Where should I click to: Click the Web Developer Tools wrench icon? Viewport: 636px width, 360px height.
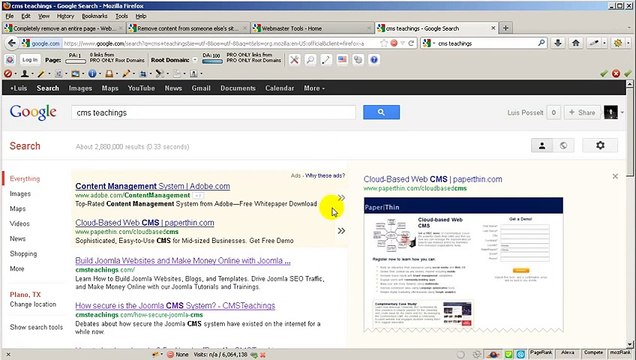point(159,73)
